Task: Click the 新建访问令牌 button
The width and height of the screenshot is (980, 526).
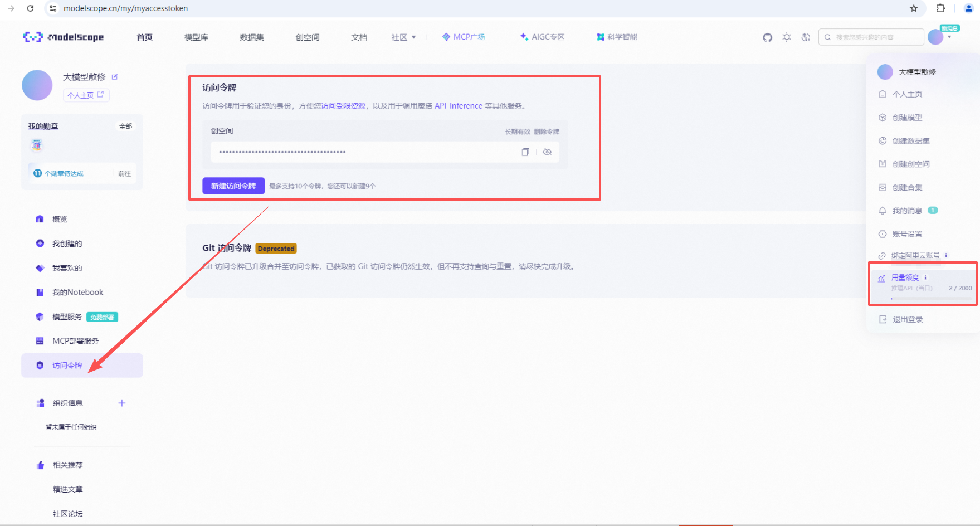Action: tap(233, 186)
